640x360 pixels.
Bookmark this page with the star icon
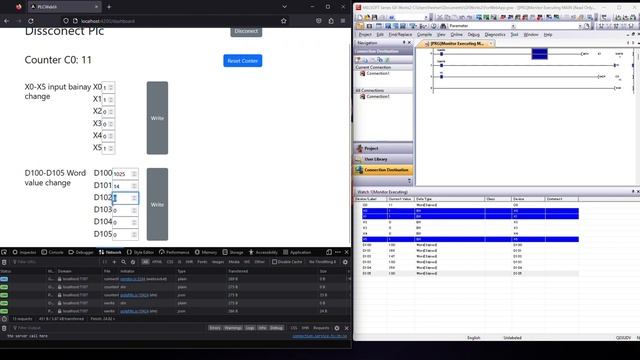[284, 21]
